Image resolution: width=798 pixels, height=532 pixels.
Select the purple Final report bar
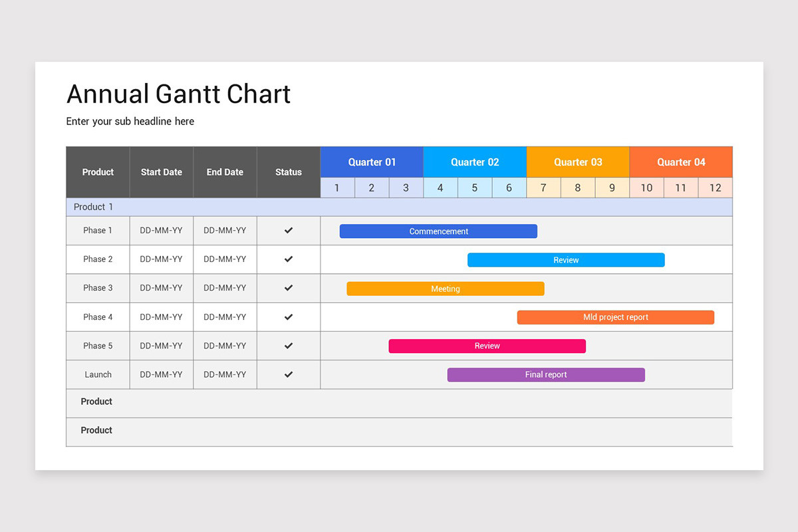point(546,374)
